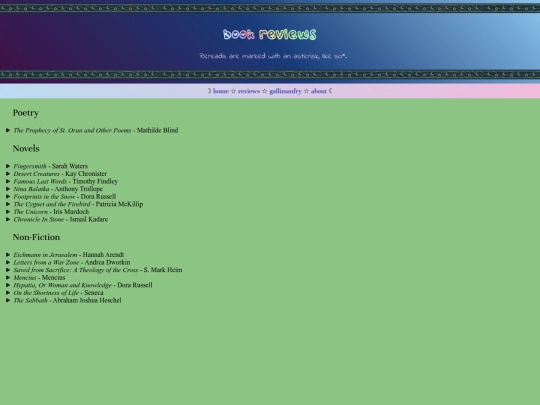540x405 pixels.
Task: Expand The Prophecy of St. Oran review
Action: tap(92, 130)
